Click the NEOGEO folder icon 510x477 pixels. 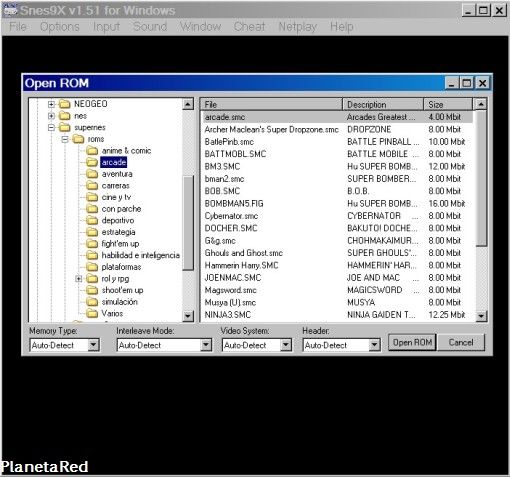pyautogui.click(x=65, y=104)
